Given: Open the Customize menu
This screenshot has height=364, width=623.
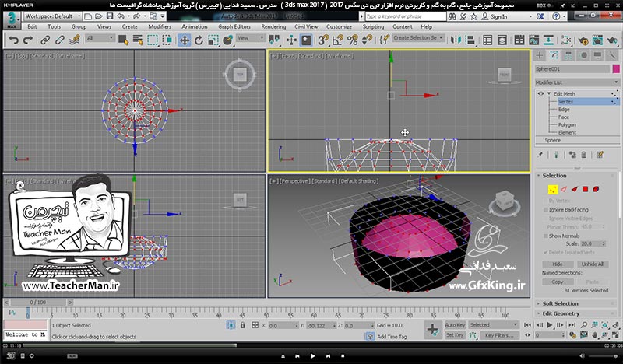Looking at the screenshot, I should pyautogui.click(x=339, y=26).
